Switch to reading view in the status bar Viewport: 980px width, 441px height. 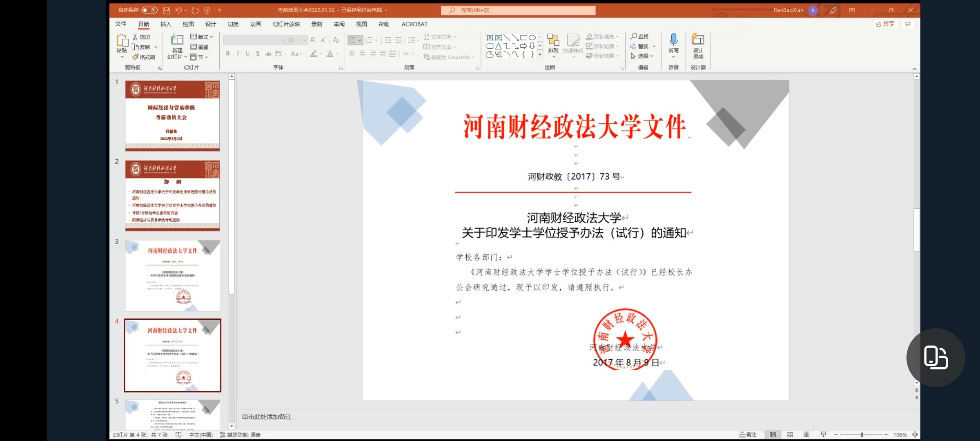[x=806, y=434]
